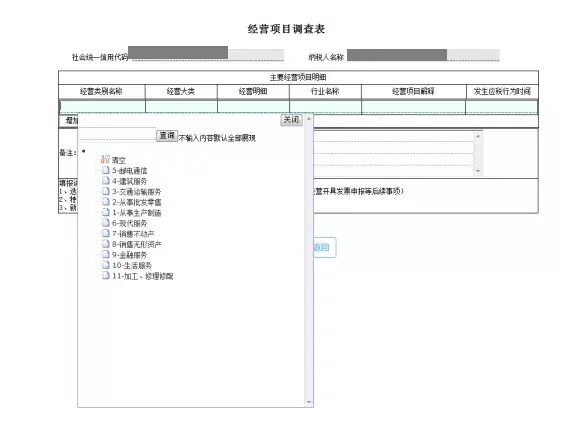Click the cell under 经营明细
This screenshot has width=583, height=429.
(254, 107)
